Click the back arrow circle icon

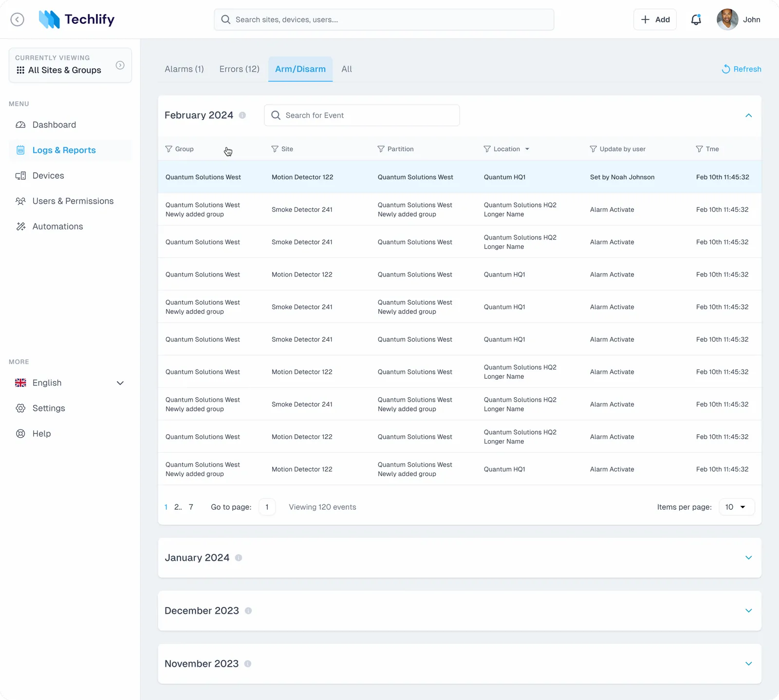(x=18, y=19)
